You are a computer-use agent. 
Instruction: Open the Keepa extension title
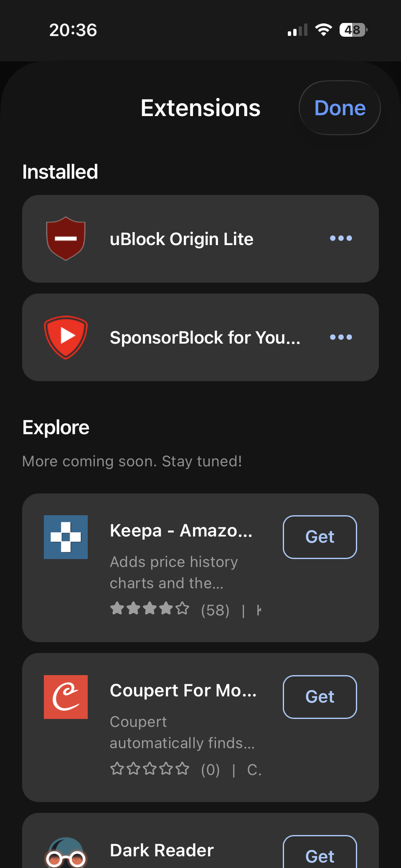point(181,531)
